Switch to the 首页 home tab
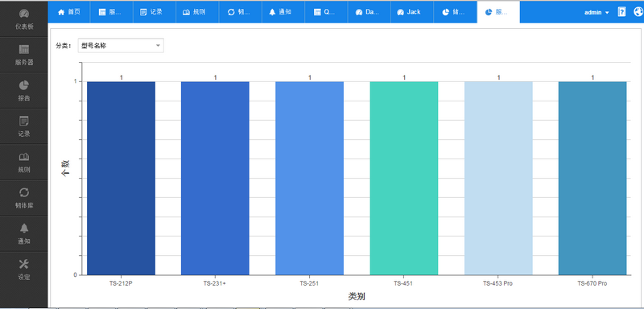Screen dimensions: 644x309 [x=68, y=12]
